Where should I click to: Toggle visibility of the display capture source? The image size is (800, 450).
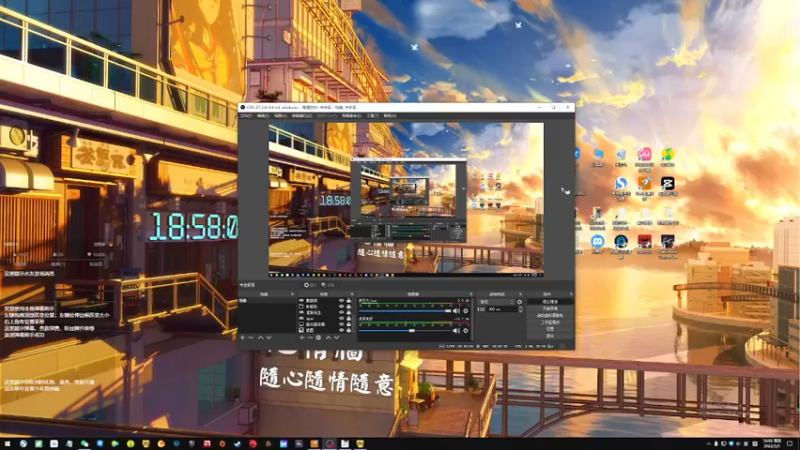[342, 324]
